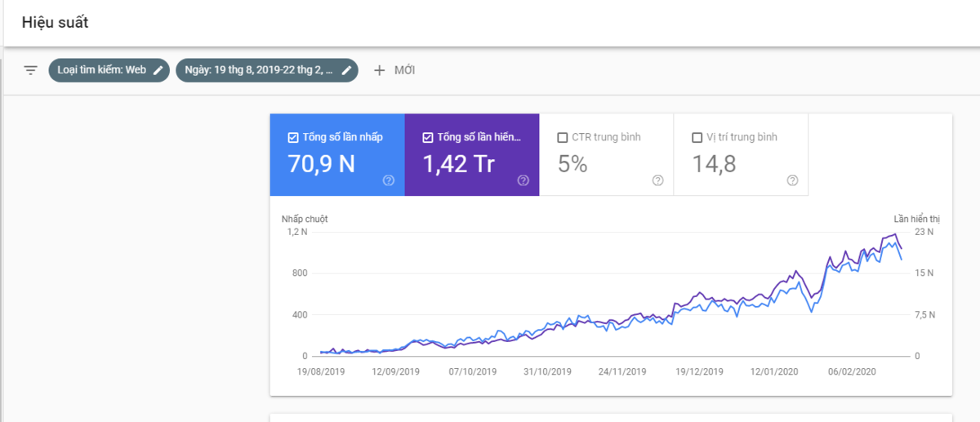980x422 pixels.
Task: Click the filter list icon
Action: (x=30, y=70)
